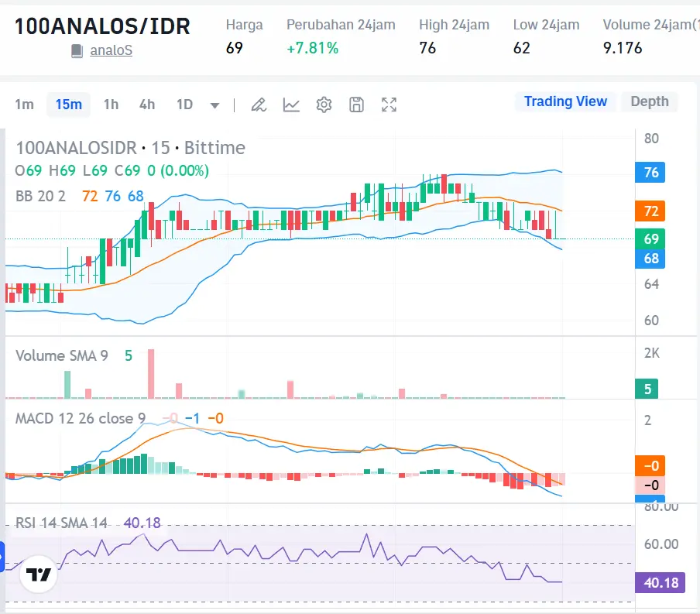The width and height of the screenshot is (700, 614).
Task: Select the 40.18 RSI value label
Action: [660, 582]
